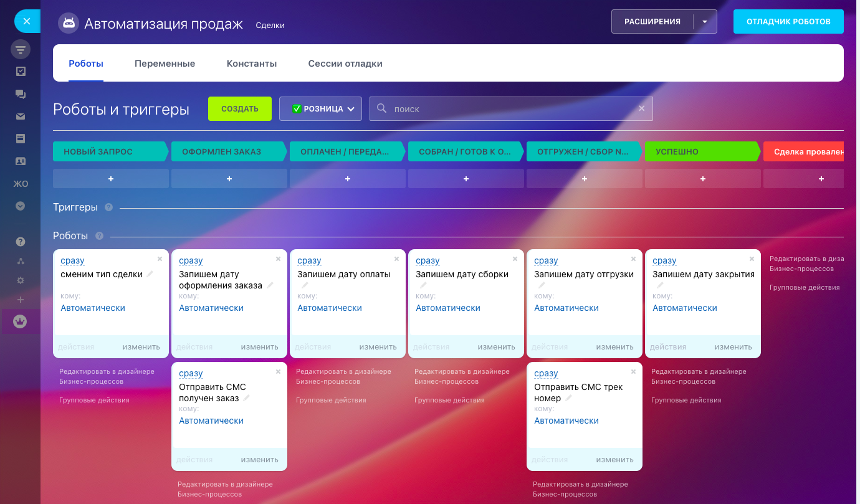Rename 'Запишем дату закрытия' via pencil icon
Viewport: 860px width, 504px height.
[660, 285]
